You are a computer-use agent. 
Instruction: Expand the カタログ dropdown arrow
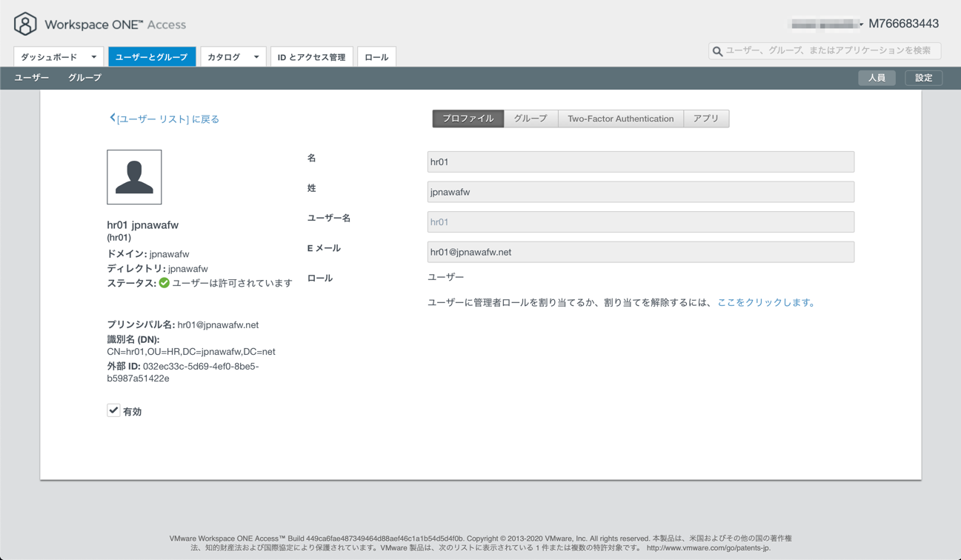click(x=256, y=57)
